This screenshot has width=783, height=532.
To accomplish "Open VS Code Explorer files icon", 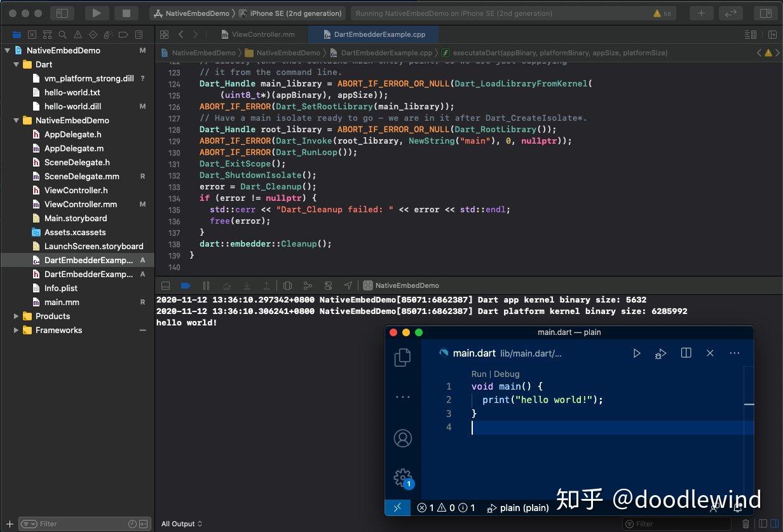I will 402,357.
